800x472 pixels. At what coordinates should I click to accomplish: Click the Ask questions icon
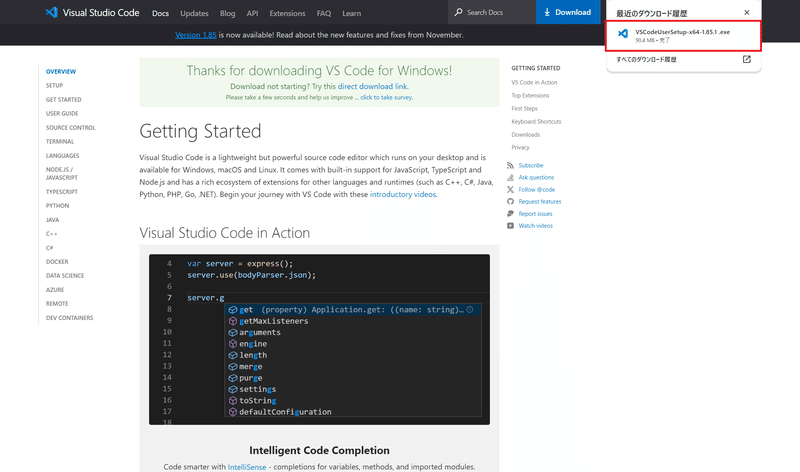coord(510,178)
